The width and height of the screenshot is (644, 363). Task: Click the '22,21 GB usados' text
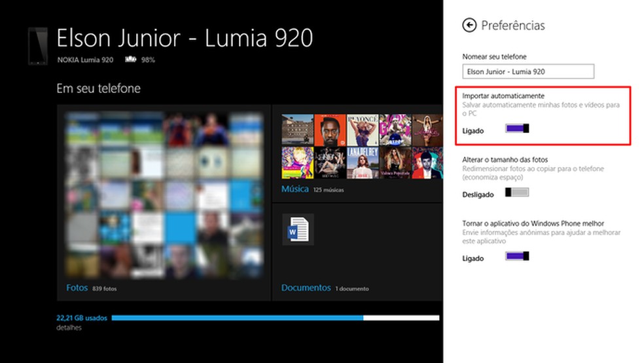pyautogui.click(x=82, y=318)
